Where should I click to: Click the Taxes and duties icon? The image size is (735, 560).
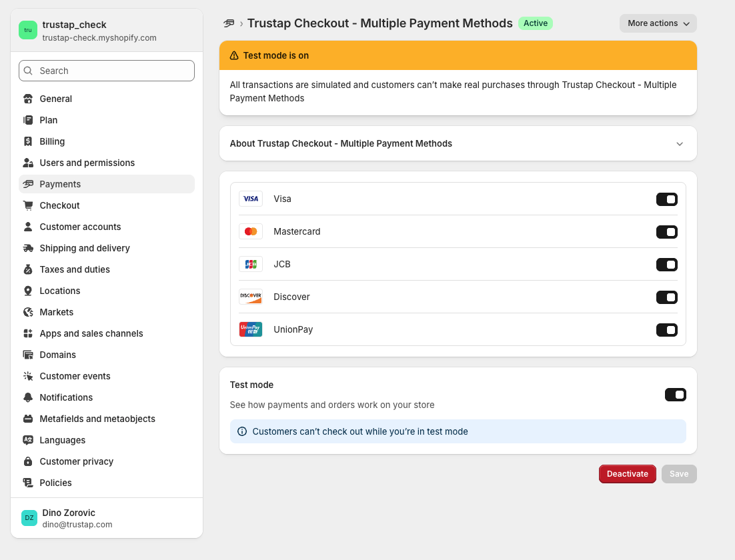pos(28,269)
